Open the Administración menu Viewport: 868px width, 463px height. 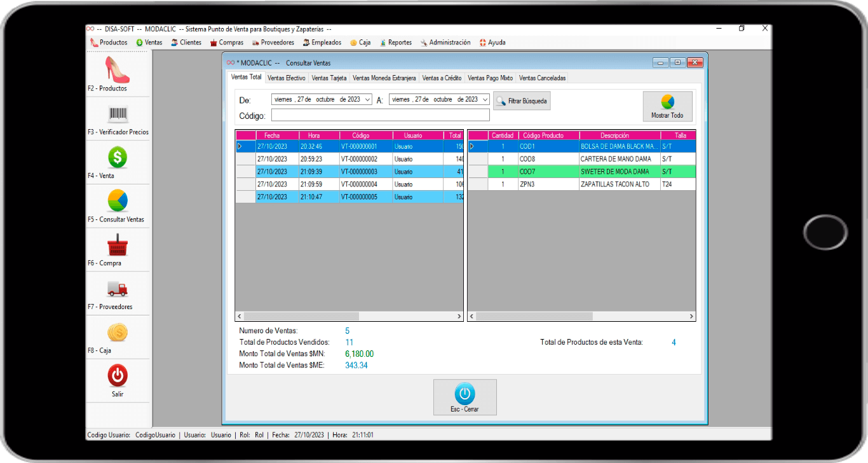445,43
